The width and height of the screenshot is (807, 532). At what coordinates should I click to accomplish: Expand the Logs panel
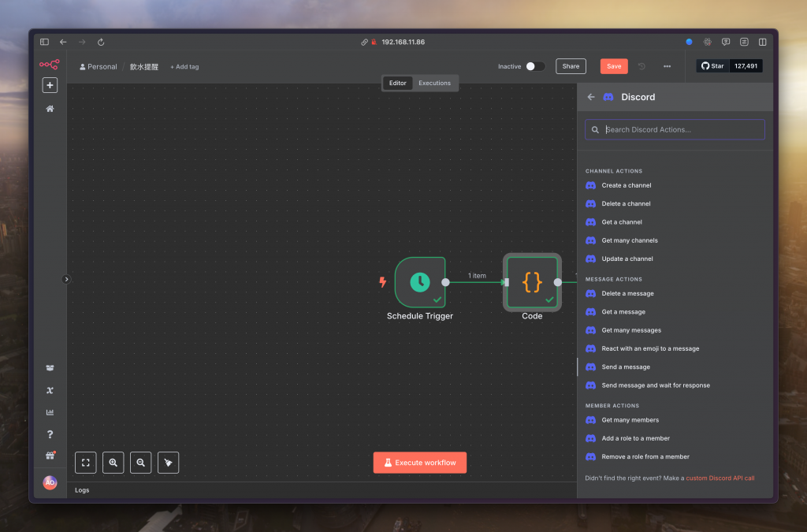point(82,490)
